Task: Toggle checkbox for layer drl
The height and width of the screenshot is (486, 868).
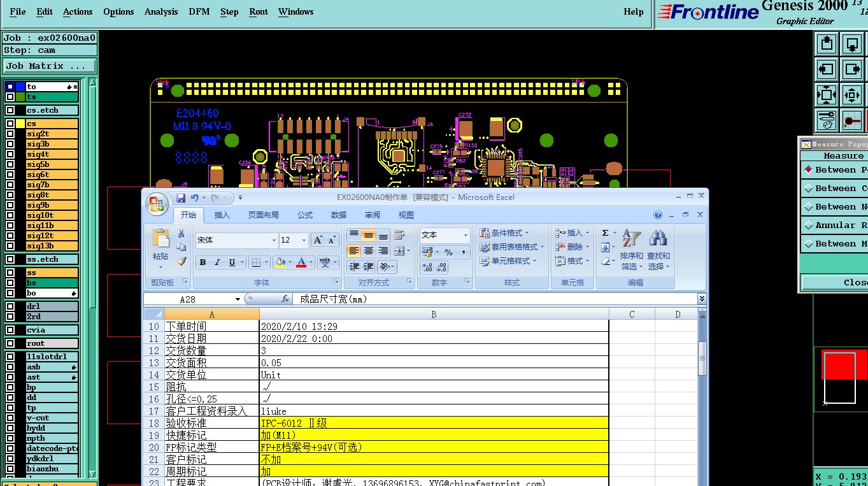Action: [x=10, y=306]
